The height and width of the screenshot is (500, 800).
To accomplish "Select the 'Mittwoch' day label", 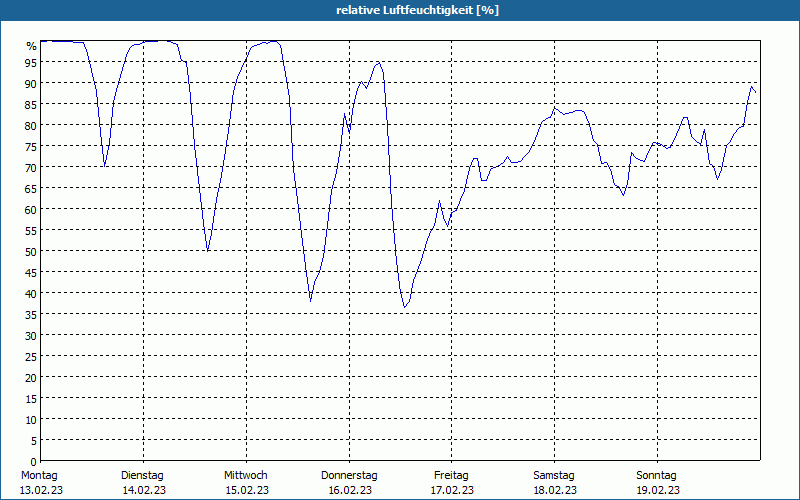I will 245,475.
